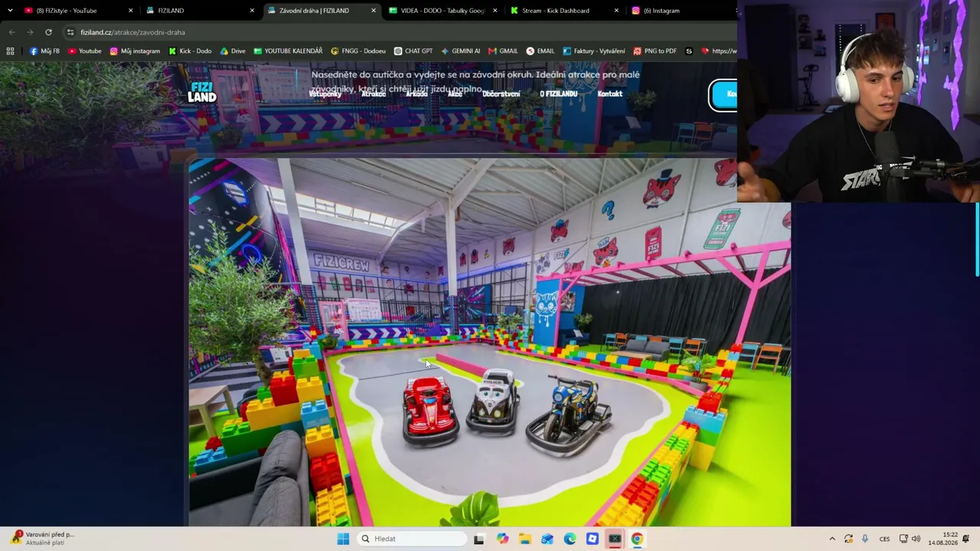Click the FIZILAND logo in the site header
The image size is (980, 551).
pyautogui.click(x=202, y=93)
